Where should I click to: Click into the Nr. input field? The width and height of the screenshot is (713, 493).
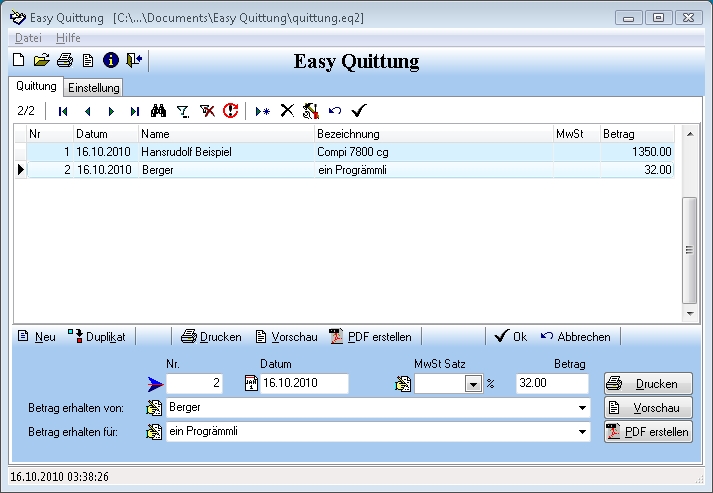(195, 383)
